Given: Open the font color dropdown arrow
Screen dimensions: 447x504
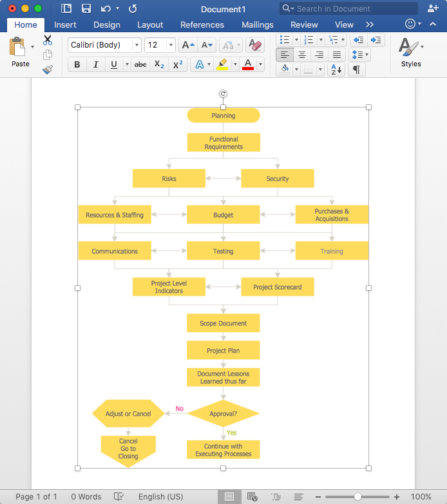Looking at the screenshot, I should click(260, 64).
